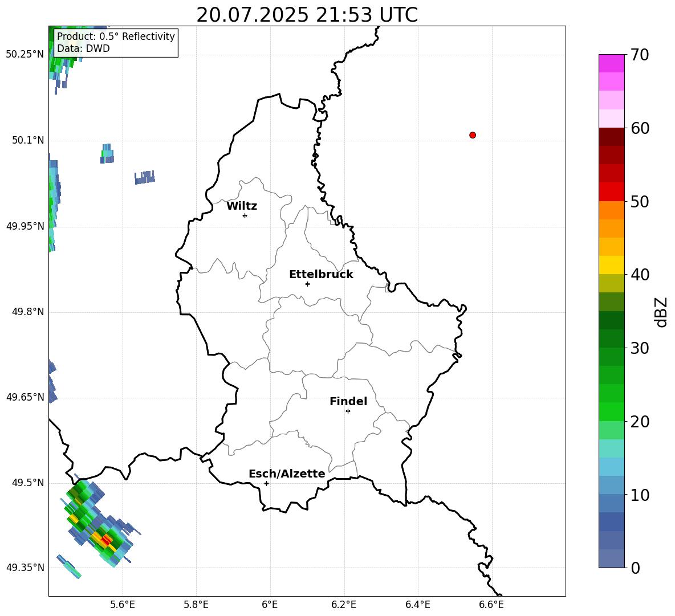Click the 6.2°E longitude label
This screenshot has width=675, height=616.
coord(344,605)
